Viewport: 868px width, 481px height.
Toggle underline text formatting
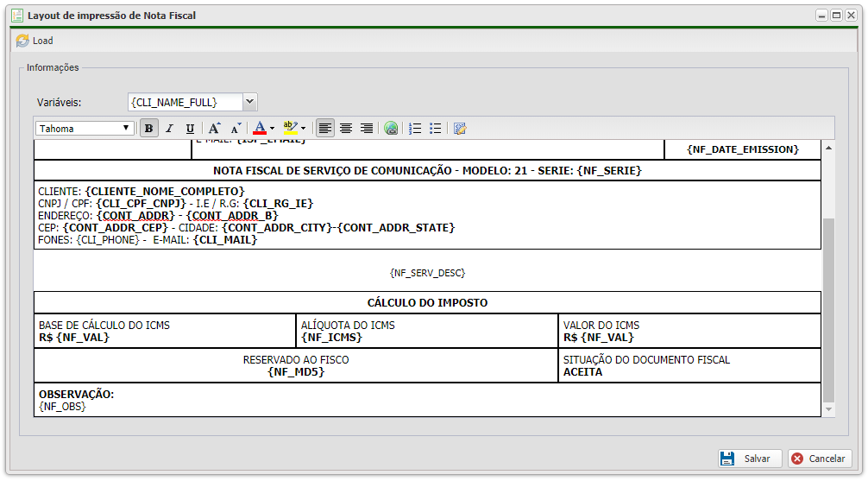click(x=191, y=129)
